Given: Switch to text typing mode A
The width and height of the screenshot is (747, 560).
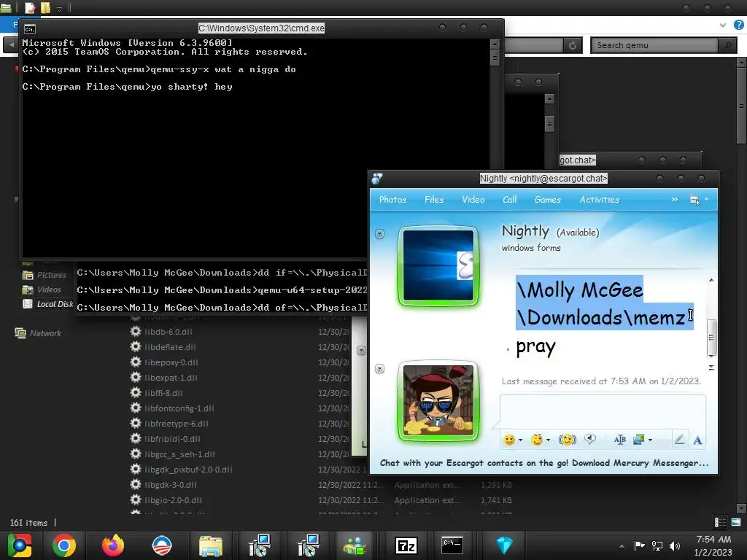Looking at the screenshot, I should tap(697, 440).
